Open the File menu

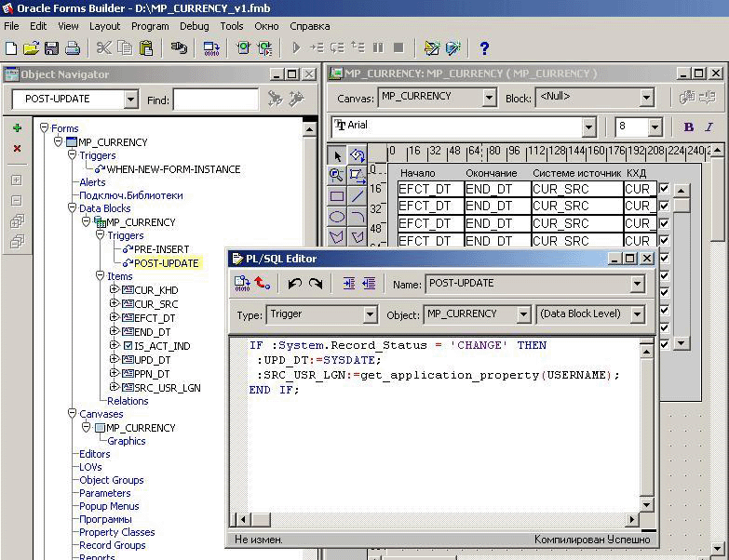[x=11, y=26]
